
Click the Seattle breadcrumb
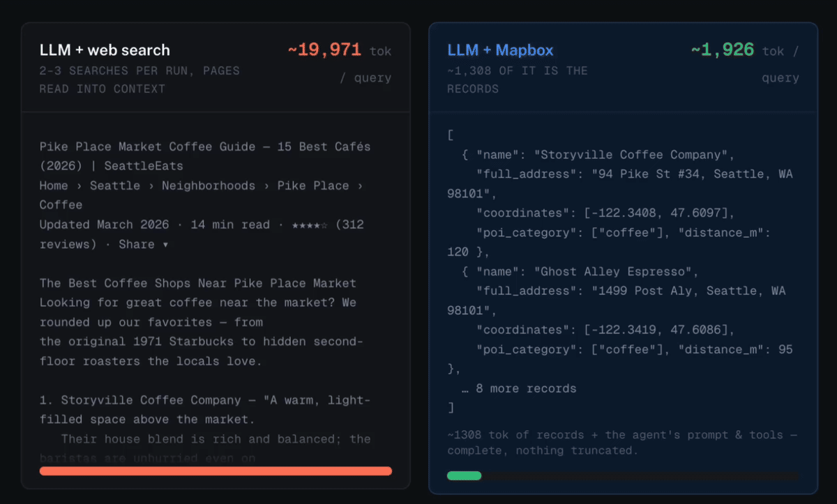115,185
